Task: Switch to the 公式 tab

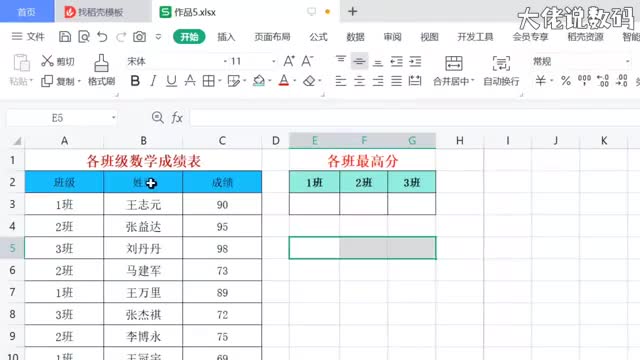Action: coord(318,37)
